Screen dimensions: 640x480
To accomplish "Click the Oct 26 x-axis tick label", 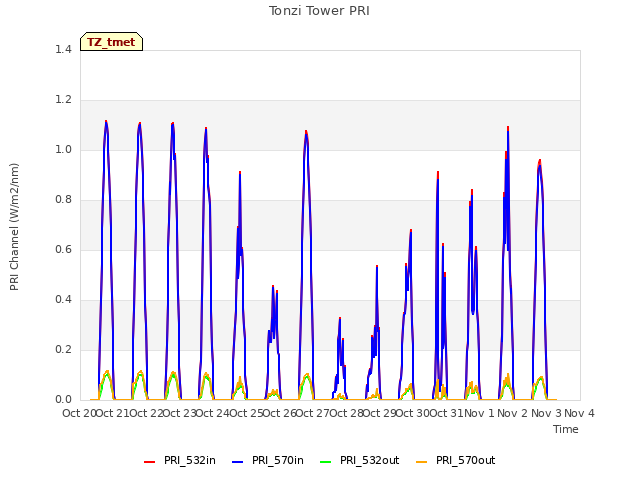I will pyautogui.click(x=279, y=413).
